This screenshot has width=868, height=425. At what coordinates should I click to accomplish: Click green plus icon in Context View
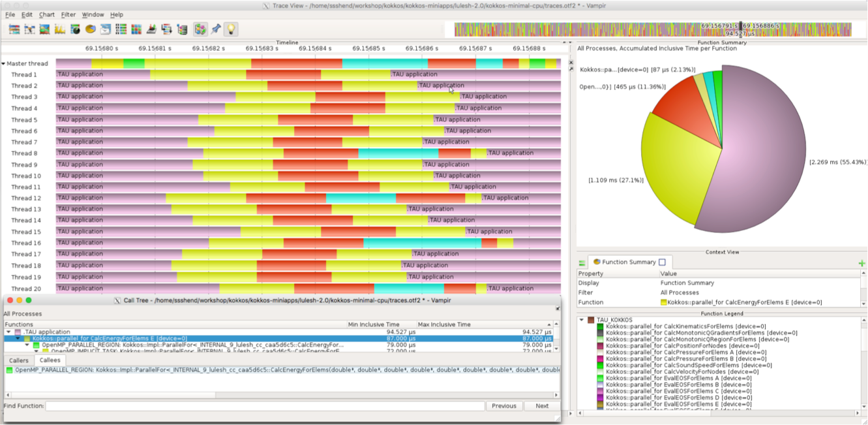click(861, 263)
